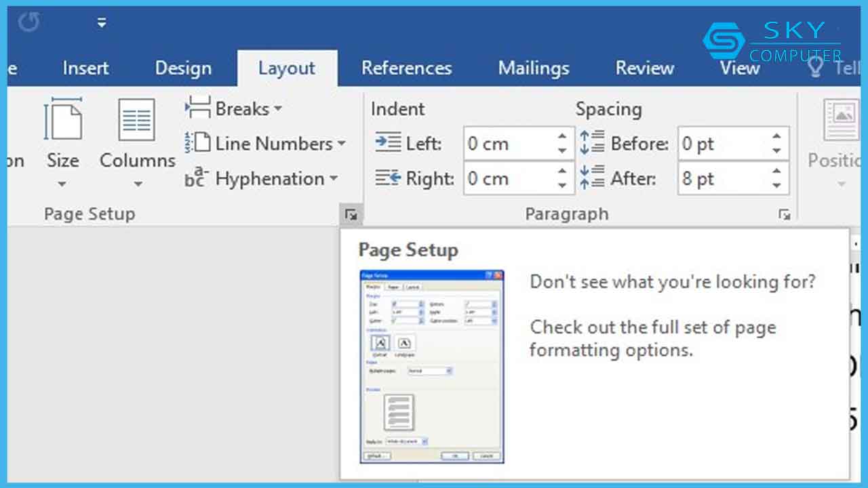
Task: Expand the Hyphenation dropdown arrow
Action: [x=333, y=180]
